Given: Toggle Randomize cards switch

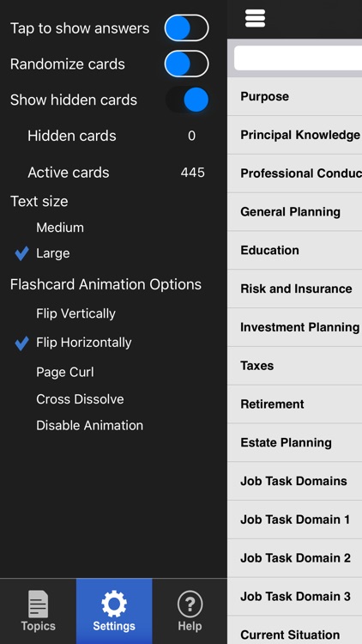Looking at the screenshot, I should (187, 64).
